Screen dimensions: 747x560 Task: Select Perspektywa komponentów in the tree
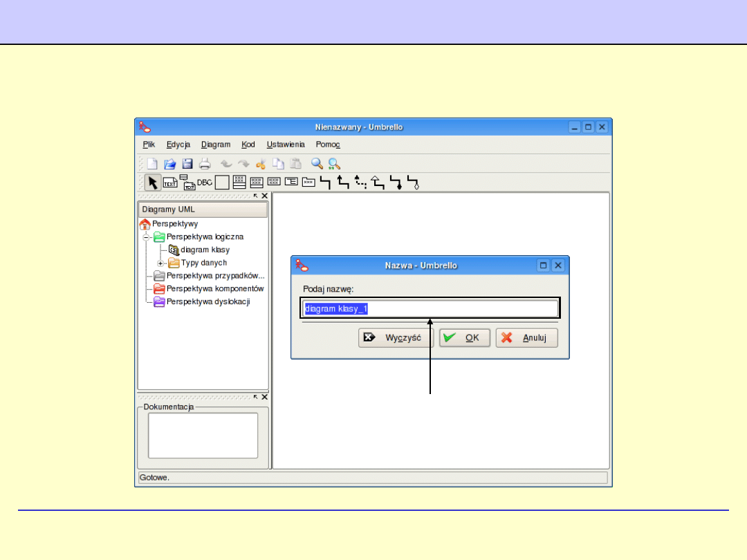214,288
